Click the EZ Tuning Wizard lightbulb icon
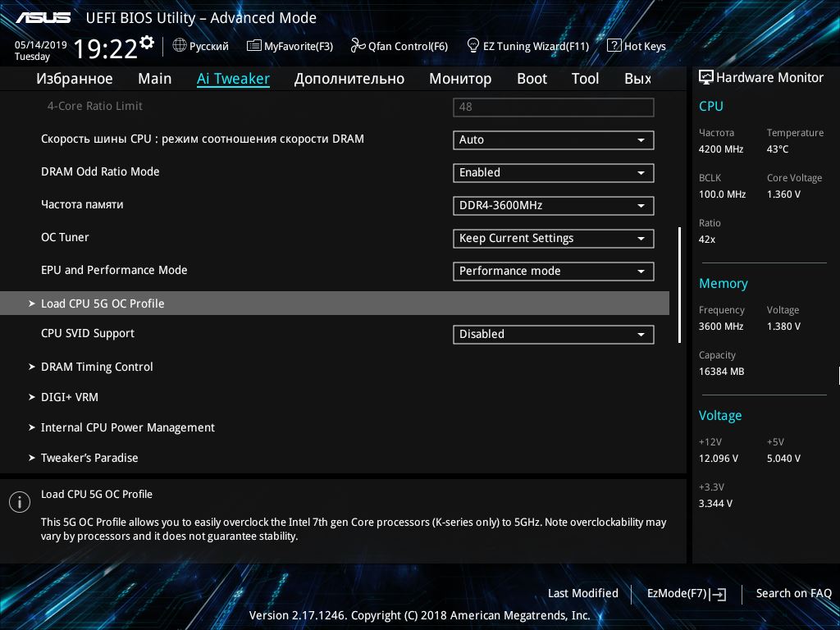This screenshot has width=840, height=630. 473,45
